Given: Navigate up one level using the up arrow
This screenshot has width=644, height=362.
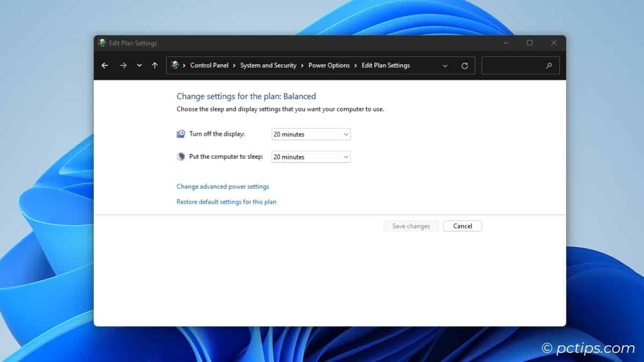Looking at the screenshot, I should coord(155,65).
